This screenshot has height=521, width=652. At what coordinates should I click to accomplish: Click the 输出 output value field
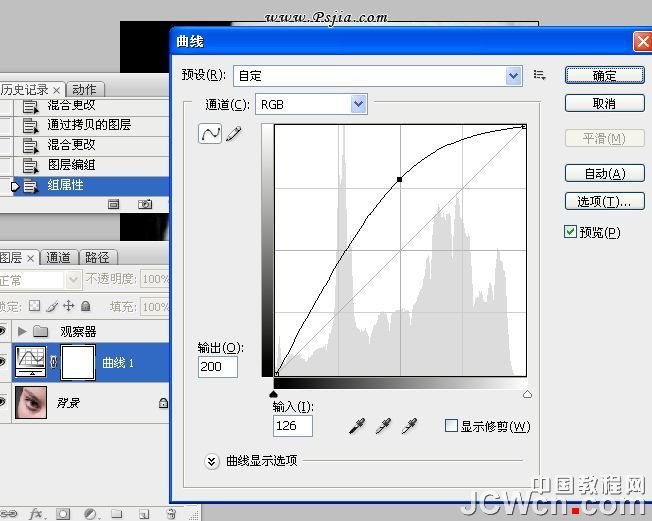point(218,367)
